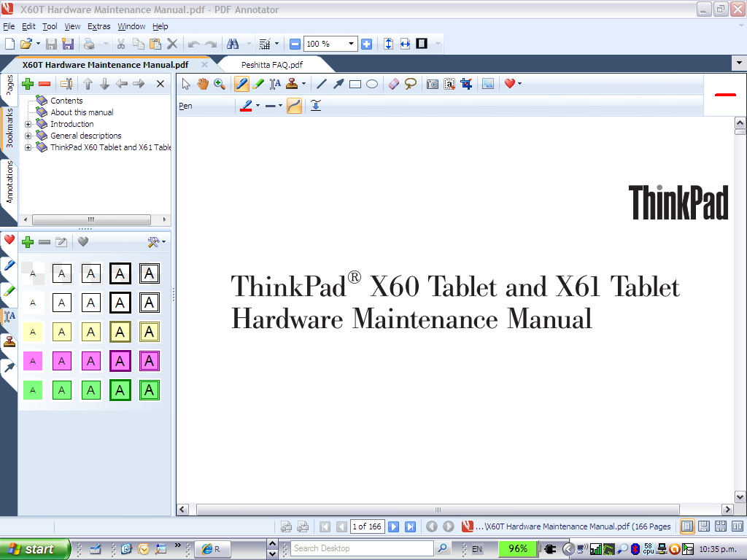Viewport: 747px width, 560px height.
Task: Switch to two-page continuous layout view
Action: coord(721,526)
